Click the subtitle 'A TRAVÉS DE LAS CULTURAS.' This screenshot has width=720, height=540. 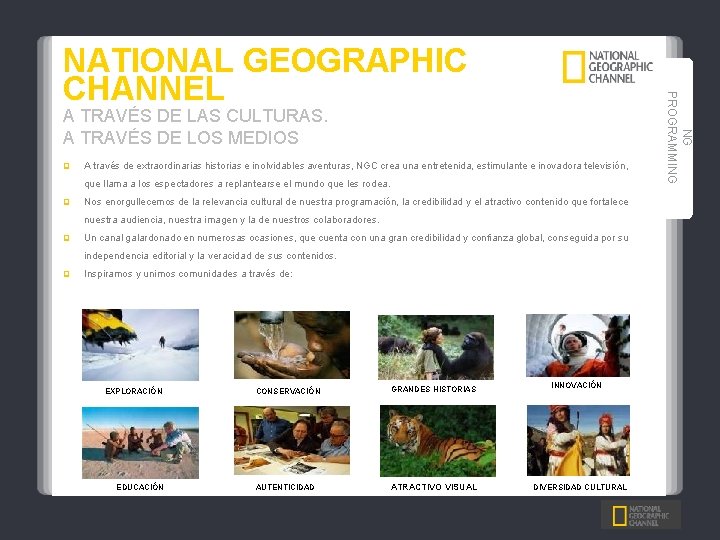click(x=196, y=116)
